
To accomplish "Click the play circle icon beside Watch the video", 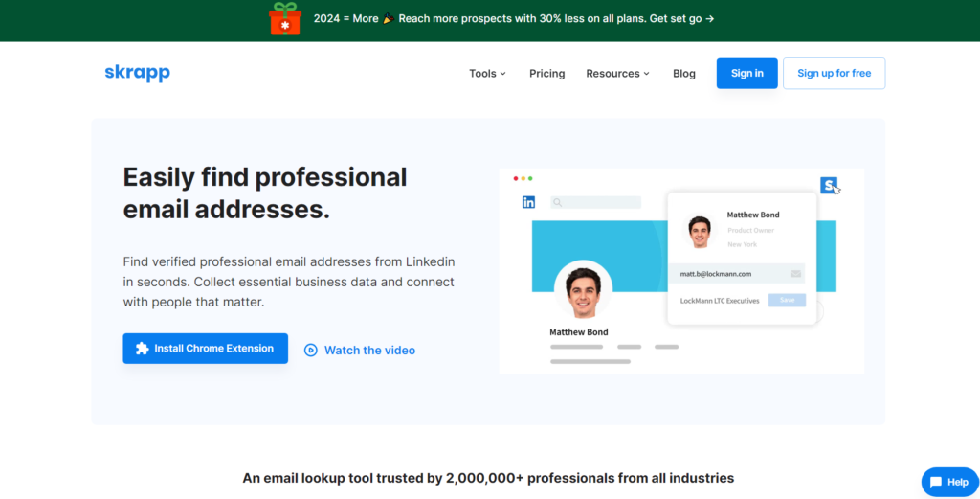I will coord(311,351).
